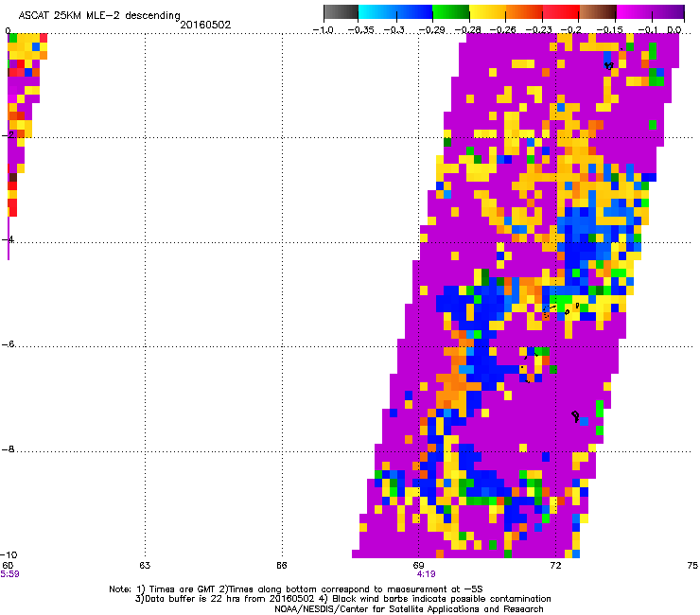Click the magenta-purple segment of the color bar

650,12
